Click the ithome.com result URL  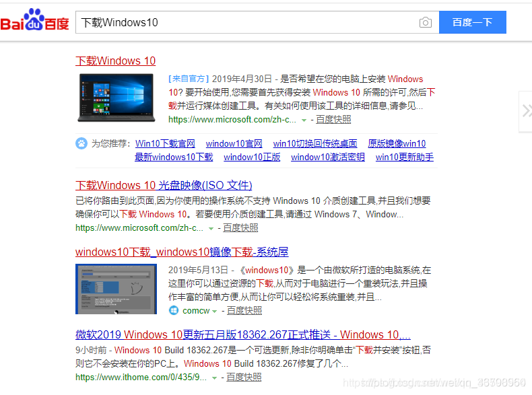point(141,378)
